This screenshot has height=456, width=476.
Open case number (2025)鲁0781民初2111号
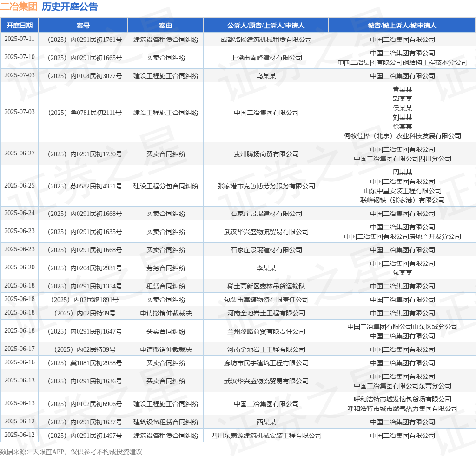(83, 113)
